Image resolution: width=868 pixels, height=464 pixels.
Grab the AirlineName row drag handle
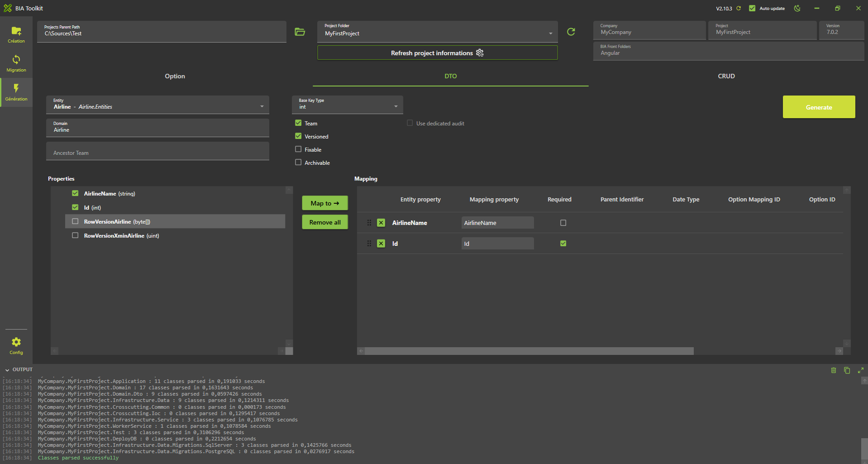click(x=369, y=223)
